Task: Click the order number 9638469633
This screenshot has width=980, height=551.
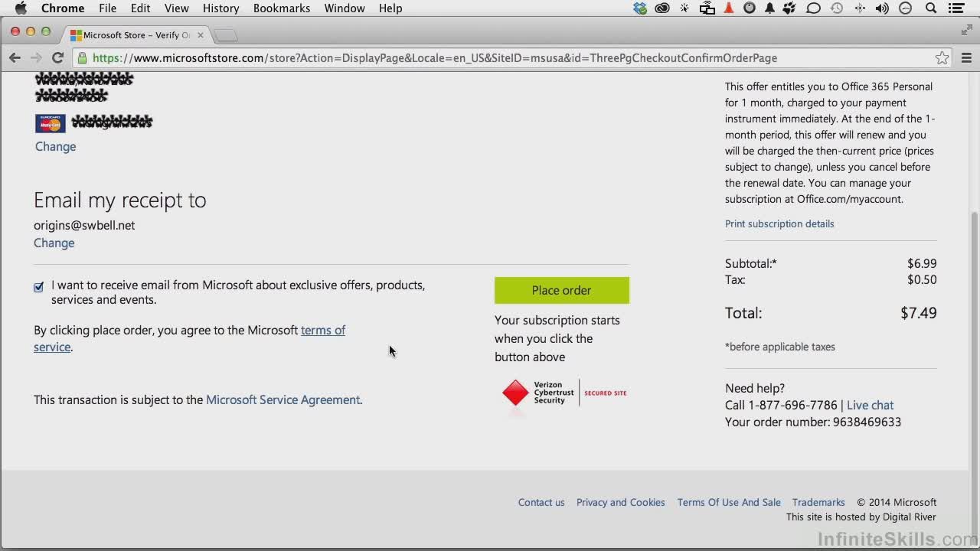Action: (x=867, y=422)
